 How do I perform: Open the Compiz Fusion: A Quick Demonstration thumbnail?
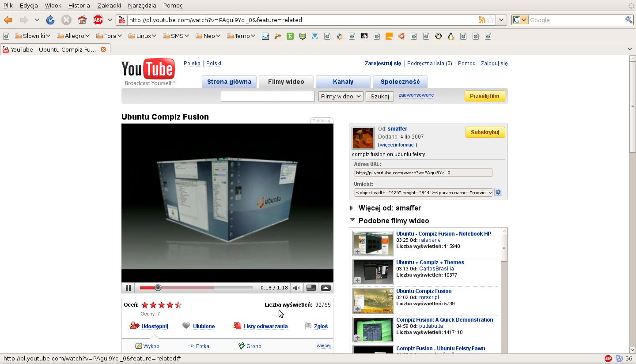tap(373, 330)
